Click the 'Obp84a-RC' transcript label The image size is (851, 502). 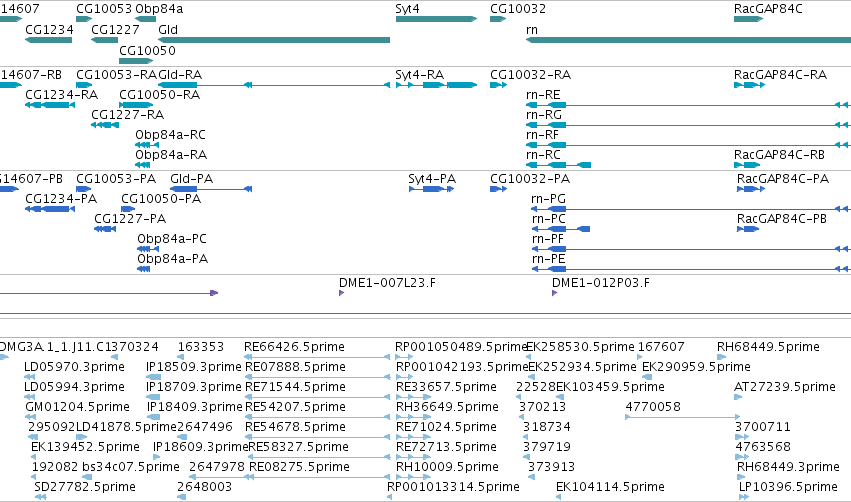point(170,135)
